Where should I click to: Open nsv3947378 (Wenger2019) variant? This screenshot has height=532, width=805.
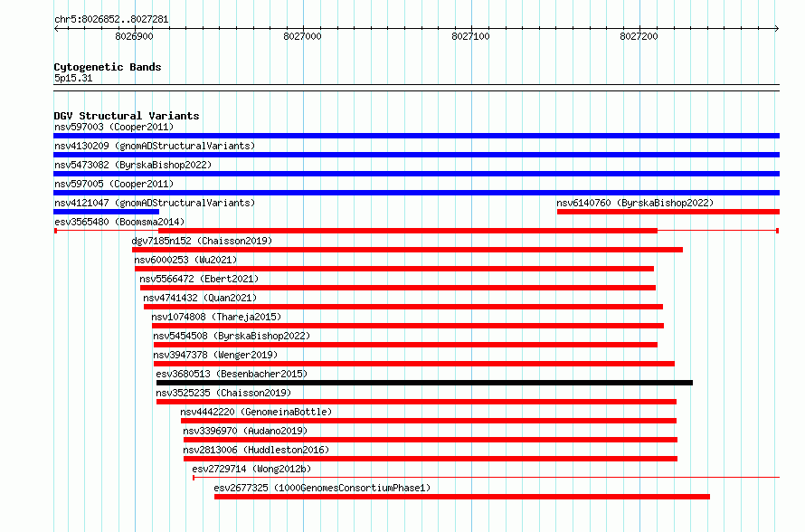215,355
